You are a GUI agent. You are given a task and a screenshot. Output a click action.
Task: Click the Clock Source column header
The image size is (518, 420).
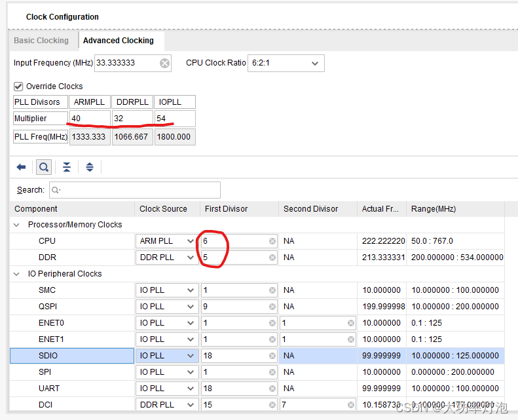(167, 209)
